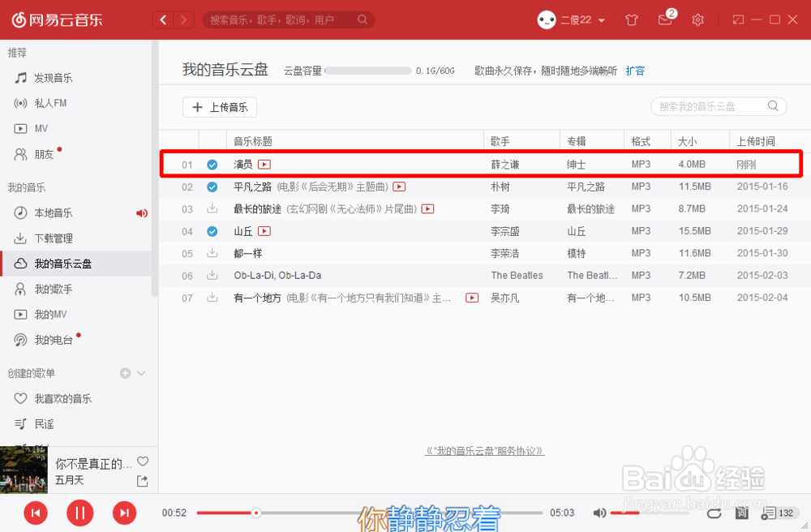Click 扩容 link
The width and height of the screenshot is (811, 532).
[x=635, y=71]
